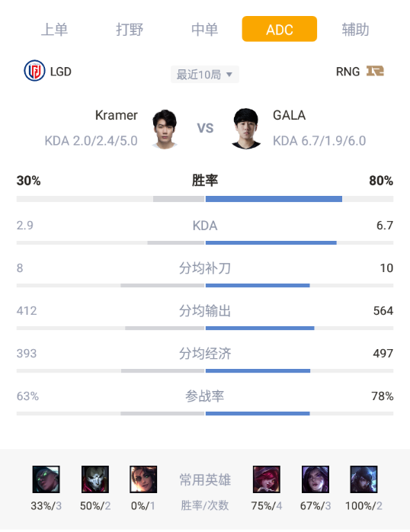Click the Kramer player name

[x=117, y=115]
